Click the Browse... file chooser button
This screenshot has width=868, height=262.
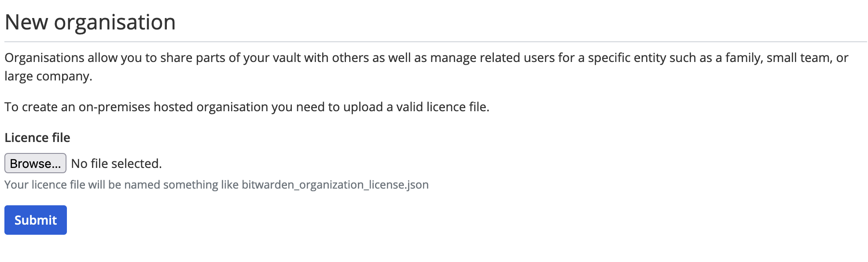[x=35, y=163]
